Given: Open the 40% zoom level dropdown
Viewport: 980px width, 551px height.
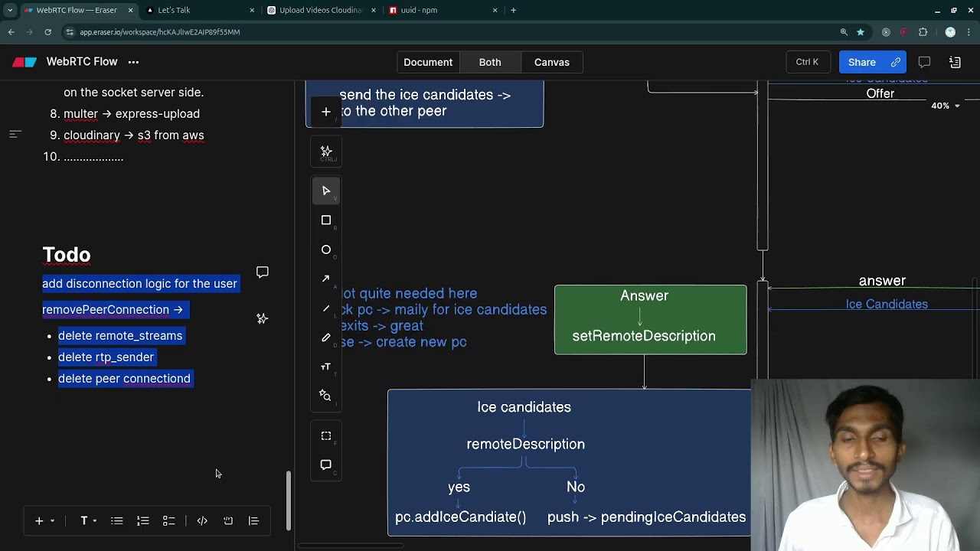Looking at the screenshot, I should [946, 106].
